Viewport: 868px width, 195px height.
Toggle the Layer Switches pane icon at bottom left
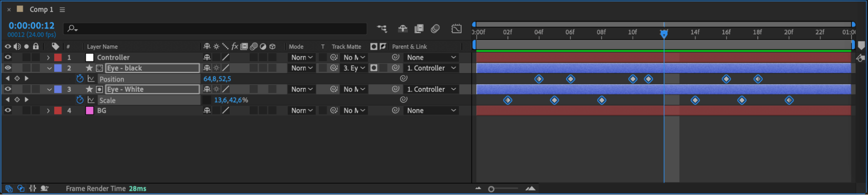click(9, 188)
